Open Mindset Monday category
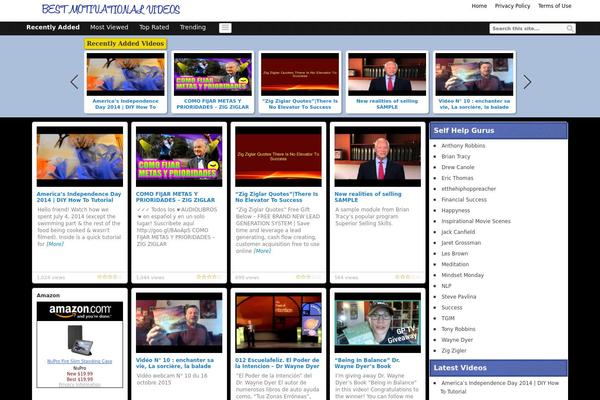The image size is (600, 400). click(462, 275)
